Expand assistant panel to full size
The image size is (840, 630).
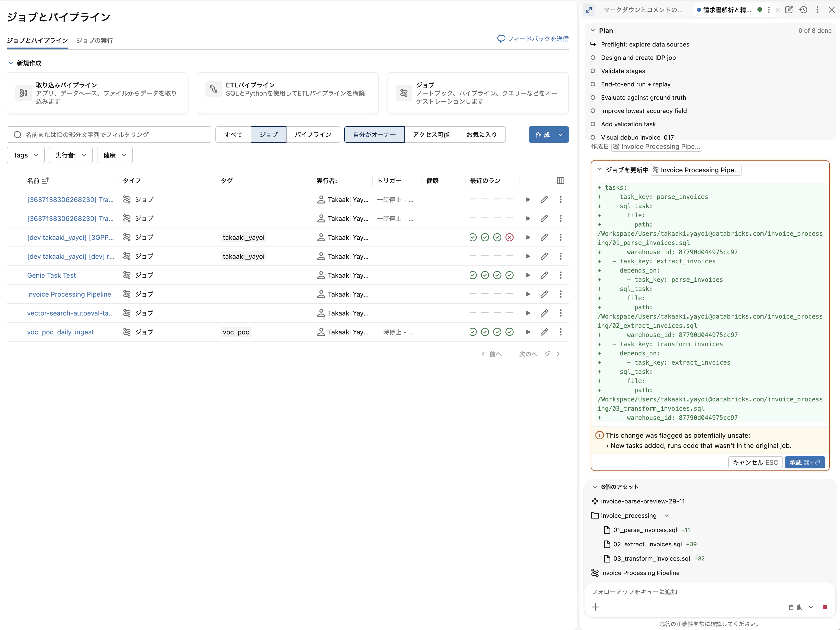(589, 10)
